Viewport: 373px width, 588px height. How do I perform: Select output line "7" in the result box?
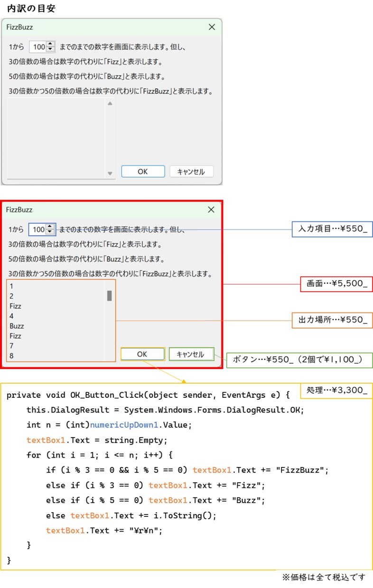[x=11, y=346]
